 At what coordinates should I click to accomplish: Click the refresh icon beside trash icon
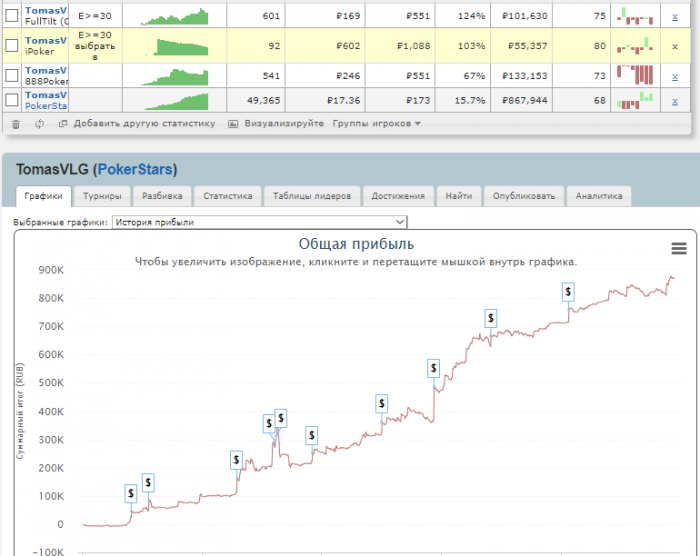[39, 124]
